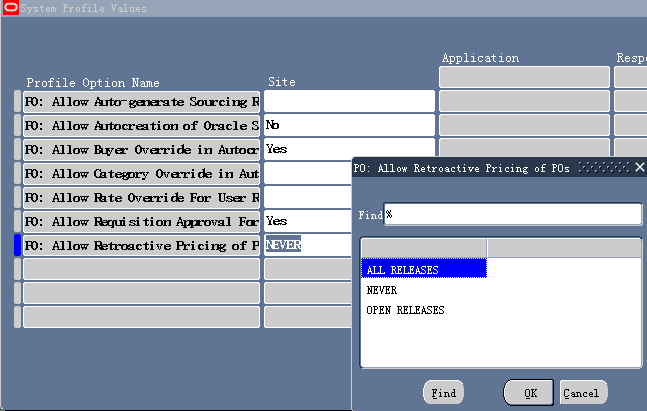
Task: Close the Allow Retroactive Pricing popup
Action: [640, 167]
